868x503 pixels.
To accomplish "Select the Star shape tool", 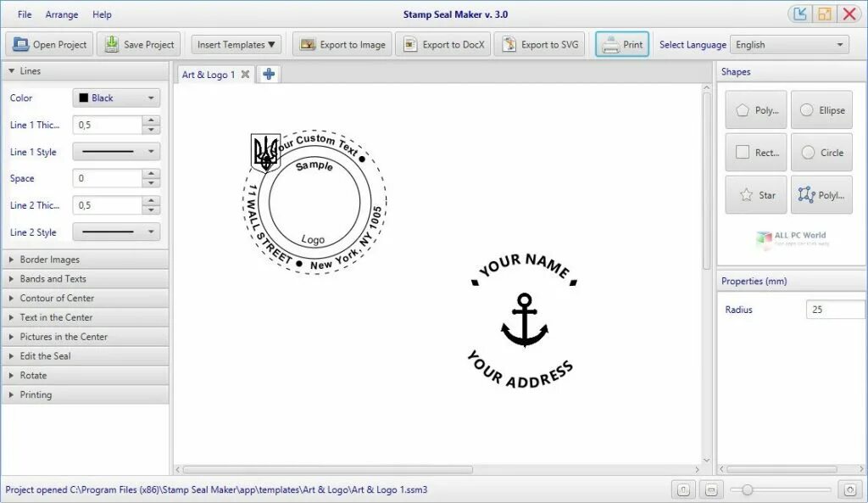I will (755, 195).
